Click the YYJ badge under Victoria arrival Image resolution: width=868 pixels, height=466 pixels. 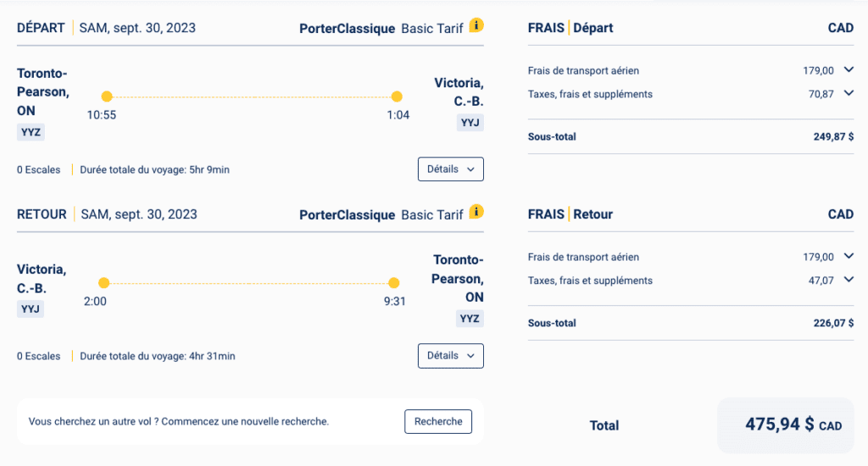pos(470,123)
